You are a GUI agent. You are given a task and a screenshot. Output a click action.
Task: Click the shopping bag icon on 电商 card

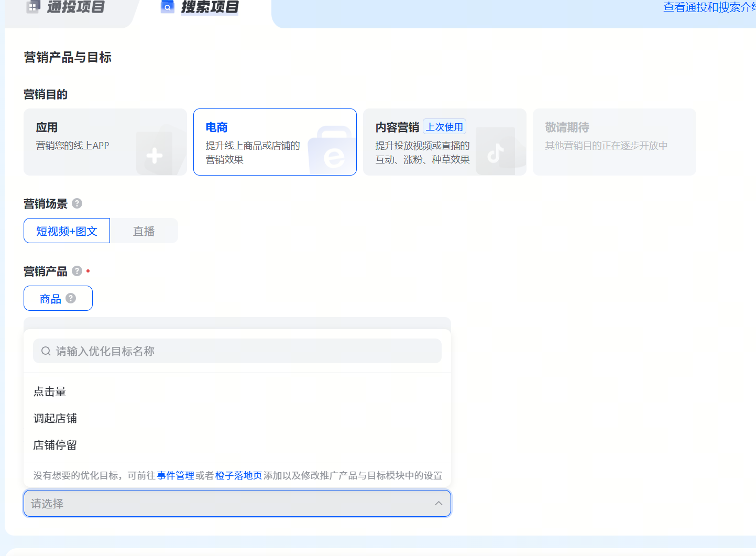pyautogui.click(x=332, y=151)
